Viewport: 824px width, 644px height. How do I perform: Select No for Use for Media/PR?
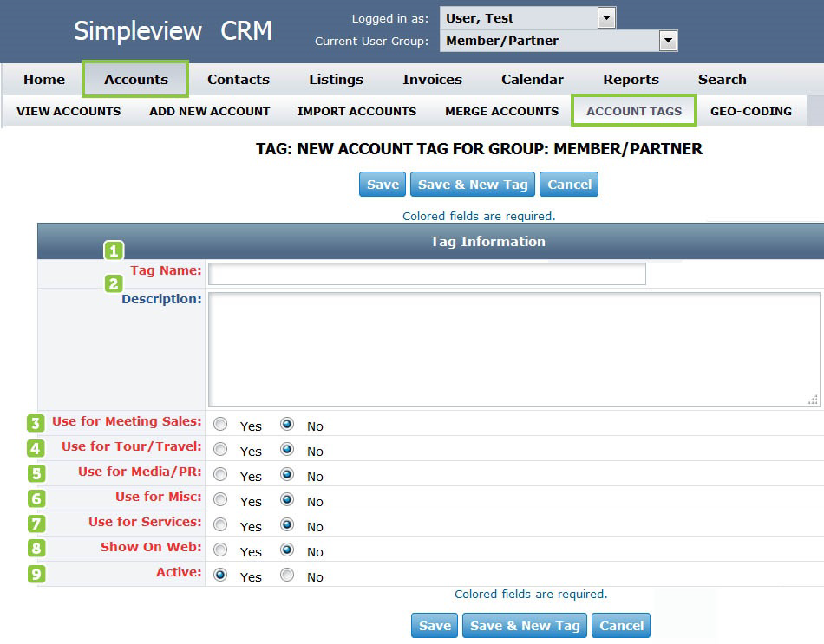click(287, 474)
